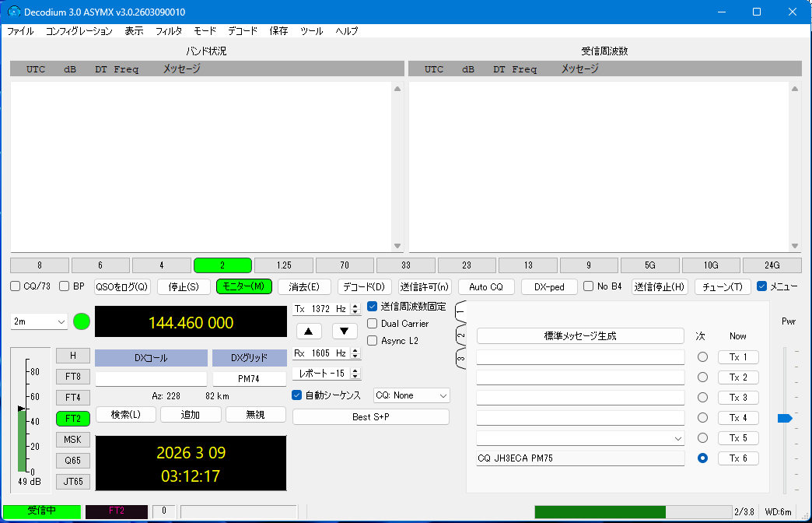Click the 標準メッセージ生成 button
The width and height of the screenshot is (812, 523).
coord(580,336)
